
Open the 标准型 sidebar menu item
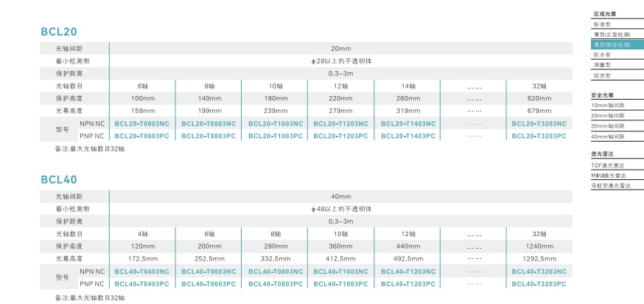tap(602, 24)
